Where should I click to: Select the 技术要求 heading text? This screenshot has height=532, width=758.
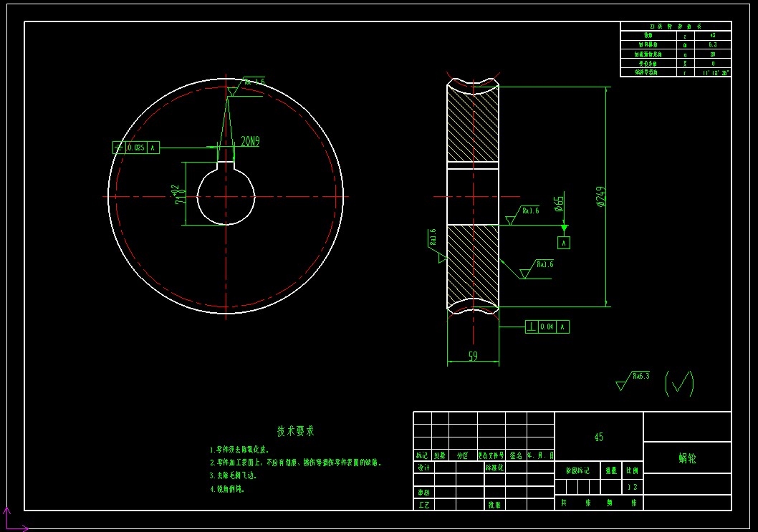tap(295, 431)
